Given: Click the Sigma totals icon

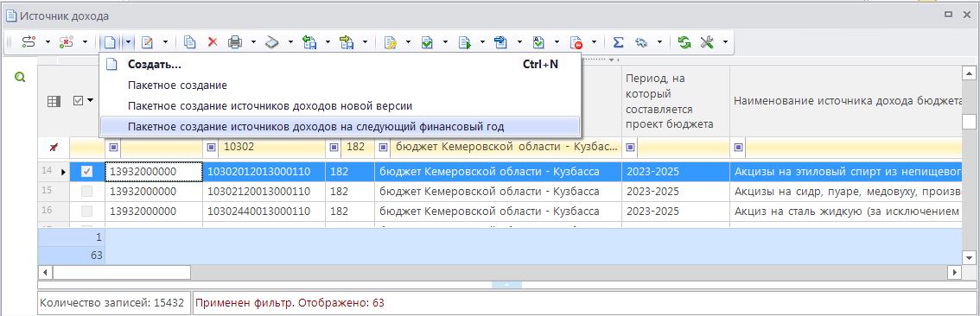Looking at the screenshot, I should 618,42.
